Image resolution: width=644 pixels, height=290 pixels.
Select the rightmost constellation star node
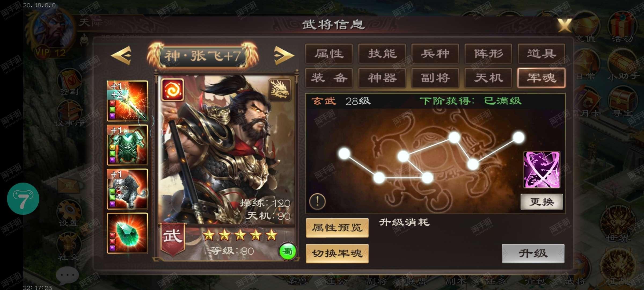pyautogui.click(x=519, y=137)
